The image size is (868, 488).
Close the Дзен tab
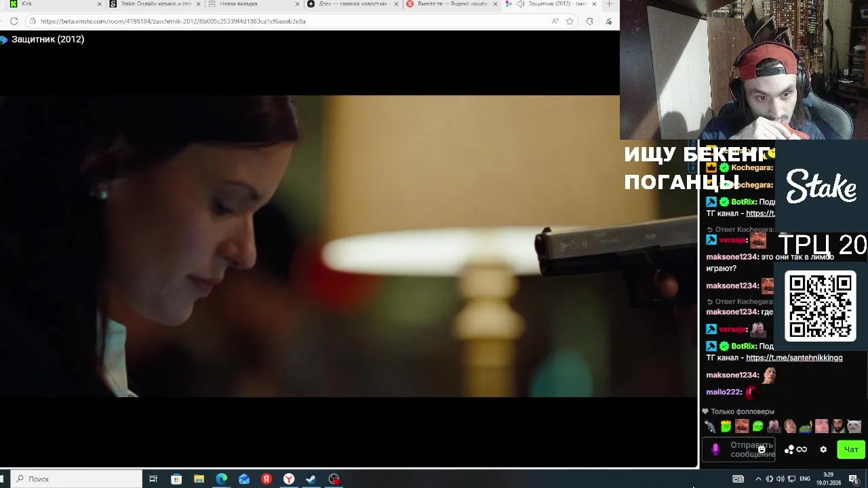point(397,4)
